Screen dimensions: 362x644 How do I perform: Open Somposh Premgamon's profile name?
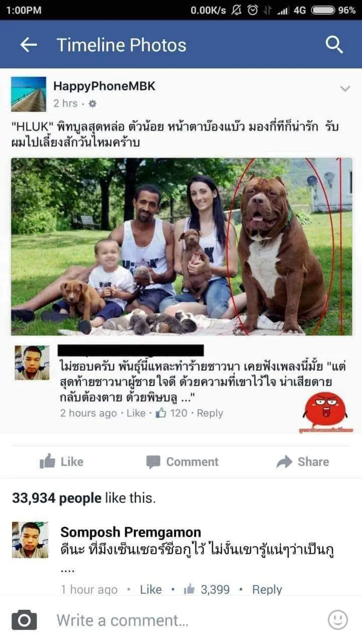[131, 532]
